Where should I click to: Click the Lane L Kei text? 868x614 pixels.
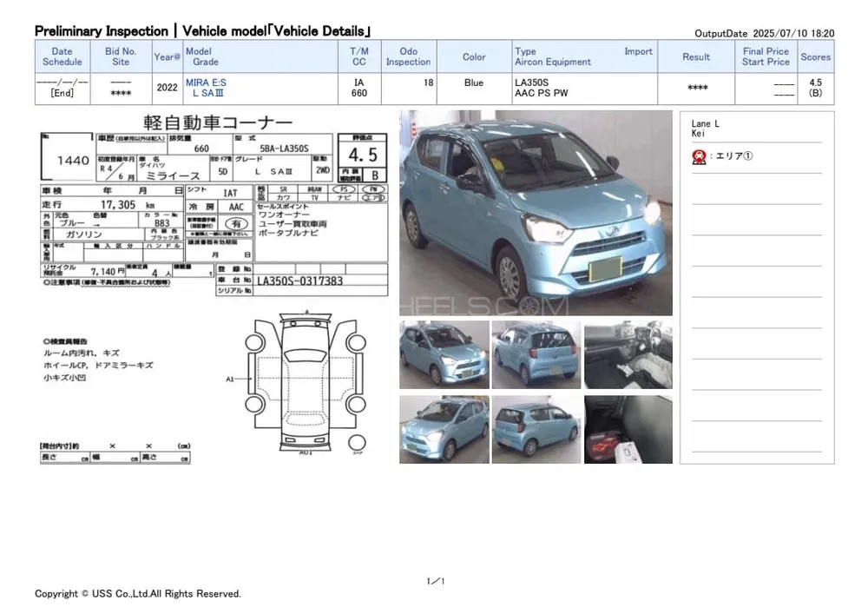point(705,129)
